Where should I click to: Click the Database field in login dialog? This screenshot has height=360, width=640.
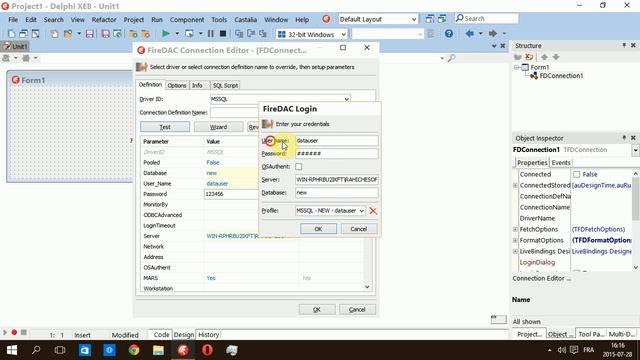pyautogui.click(x=337, y=193)
